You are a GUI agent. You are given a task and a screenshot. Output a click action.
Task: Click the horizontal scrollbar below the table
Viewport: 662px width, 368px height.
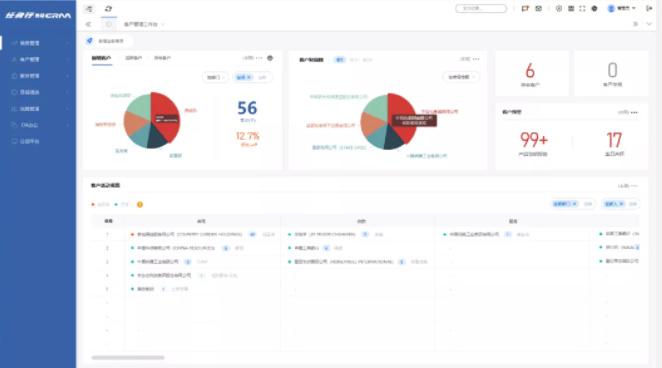tap(128, 357)
